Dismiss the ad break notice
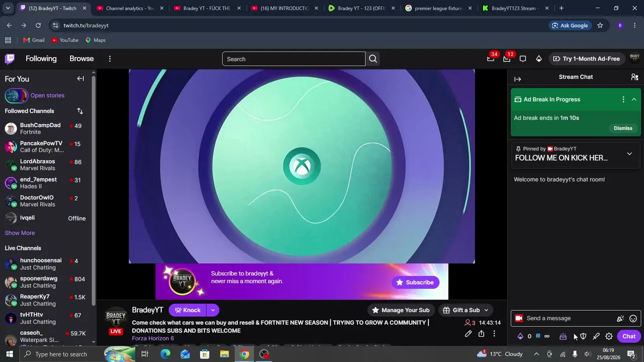 (x=623, y=128)
